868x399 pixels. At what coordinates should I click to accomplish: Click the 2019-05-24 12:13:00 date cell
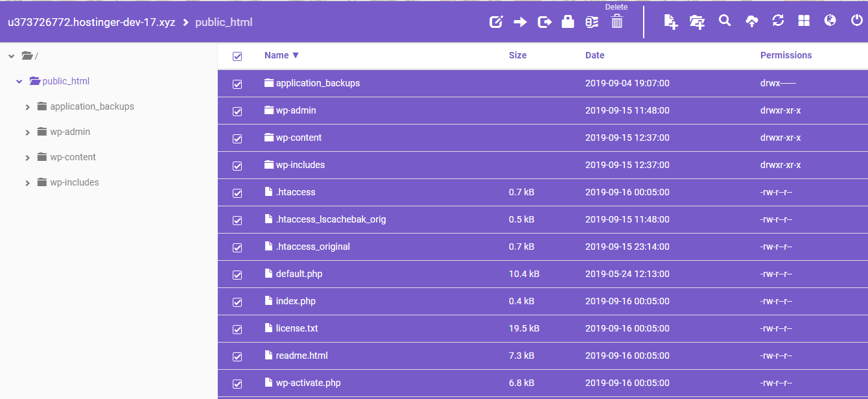tap(627, 274)
